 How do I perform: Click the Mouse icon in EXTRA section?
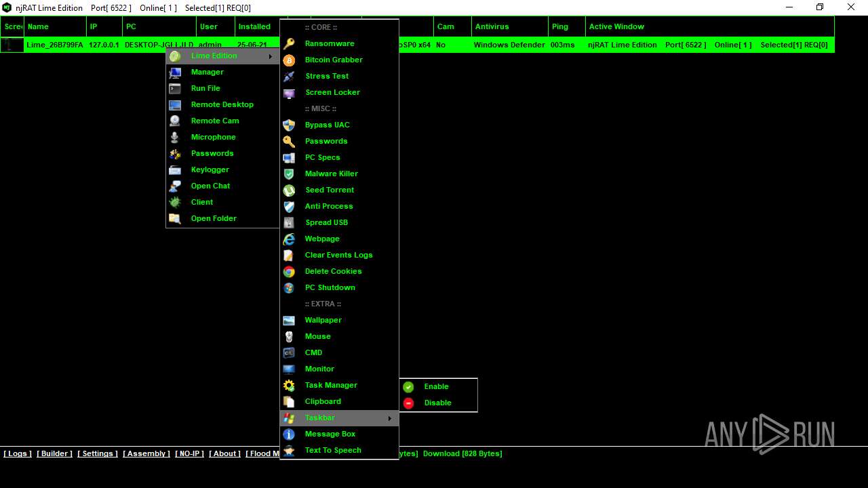[289, 336]
